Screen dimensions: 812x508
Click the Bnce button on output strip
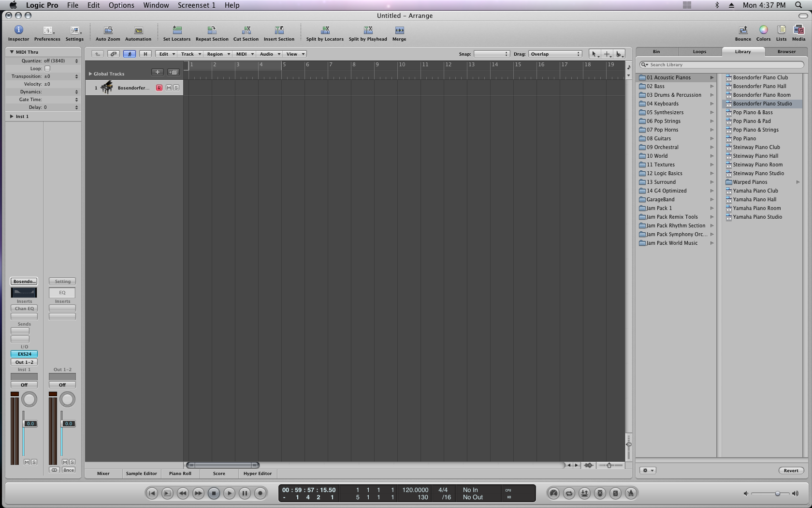pyautogui.click(x=69, y=470)
